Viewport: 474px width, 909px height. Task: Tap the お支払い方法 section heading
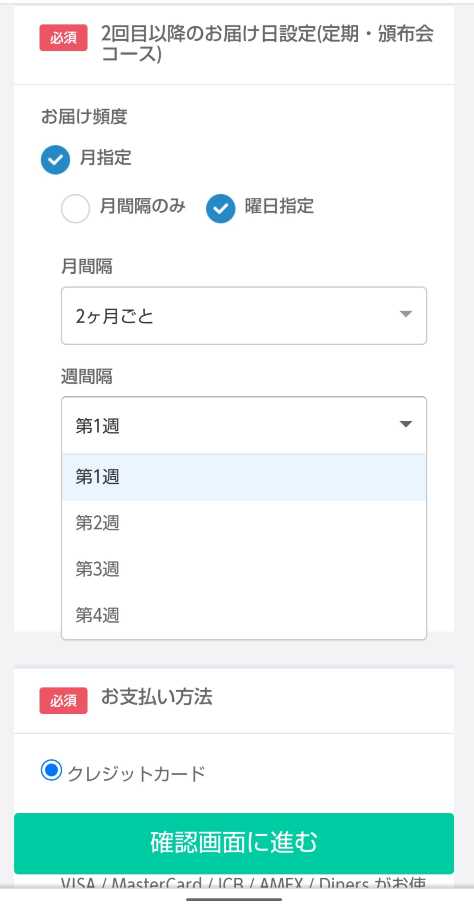click(x=157, y=696)
